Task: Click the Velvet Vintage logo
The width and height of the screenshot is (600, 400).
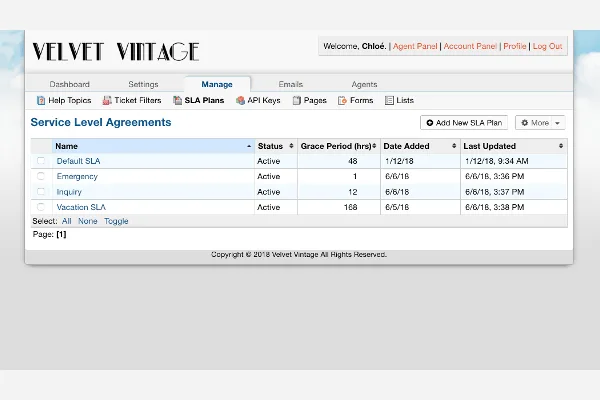Action: pos(116,52)
